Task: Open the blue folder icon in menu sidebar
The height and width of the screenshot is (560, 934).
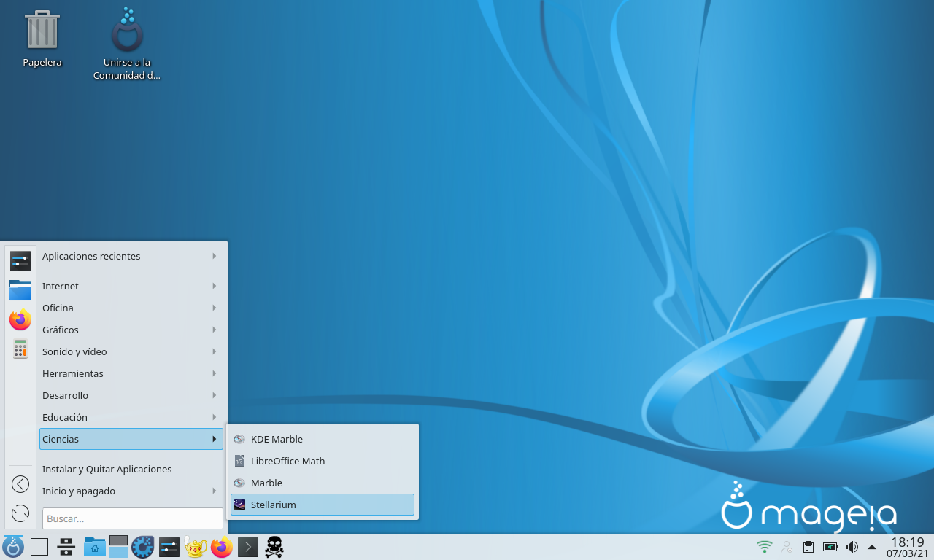Action: pos(20,289)
